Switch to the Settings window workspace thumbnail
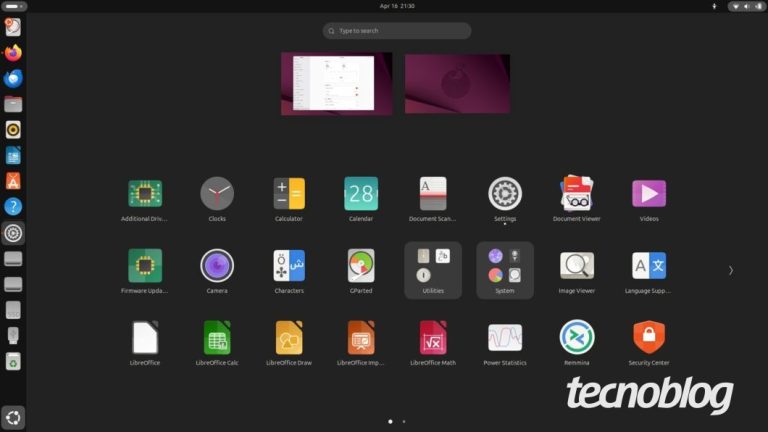This screenshot has height=432, width=768. click(x=336, y=84)
